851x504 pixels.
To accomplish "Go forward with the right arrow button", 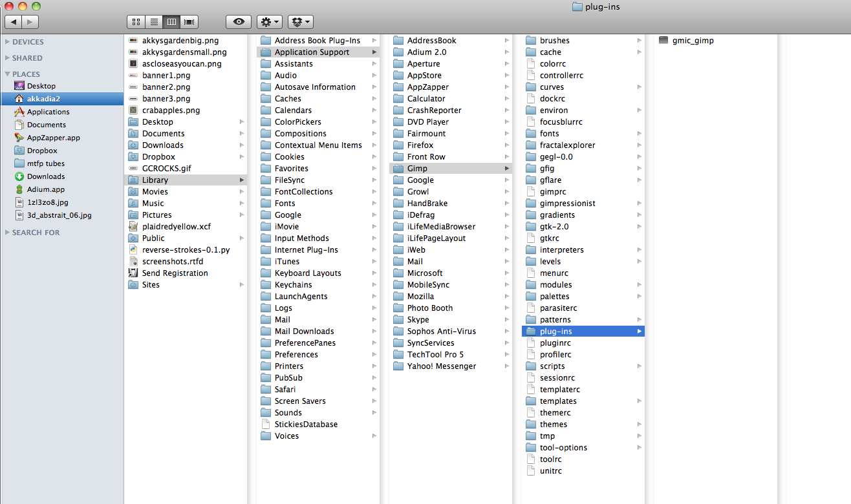I will [x=30, y=22].
